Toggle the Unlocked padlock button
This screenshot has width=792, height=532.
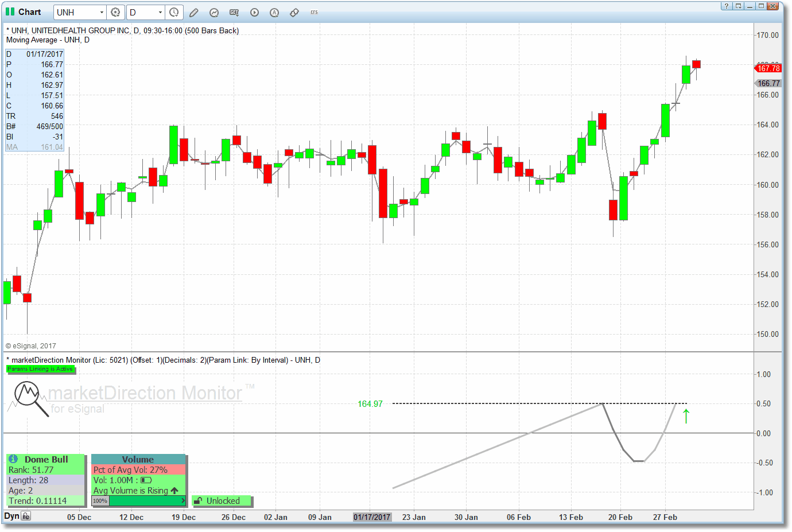(x=223, y=501)
